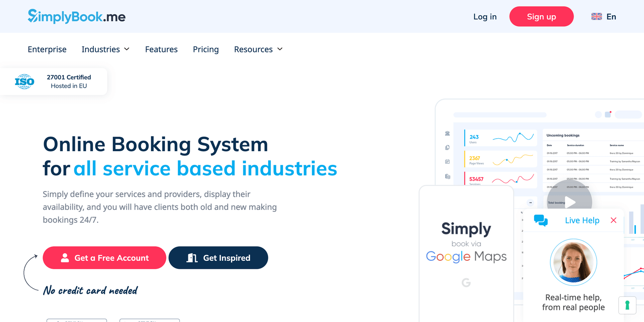Click the Live Help chat bubbles icon
Viewport: 644px width, 322px height.
click(541, 220)
